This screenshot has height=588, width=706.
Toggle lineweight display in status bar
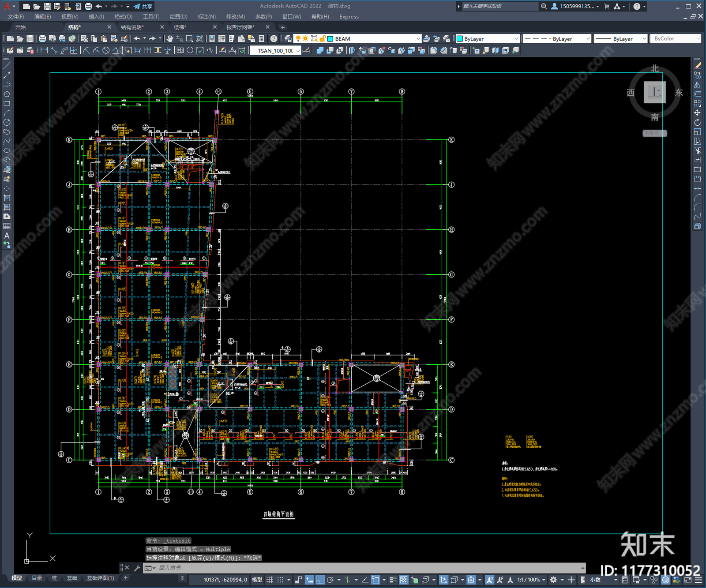[393, 580]
